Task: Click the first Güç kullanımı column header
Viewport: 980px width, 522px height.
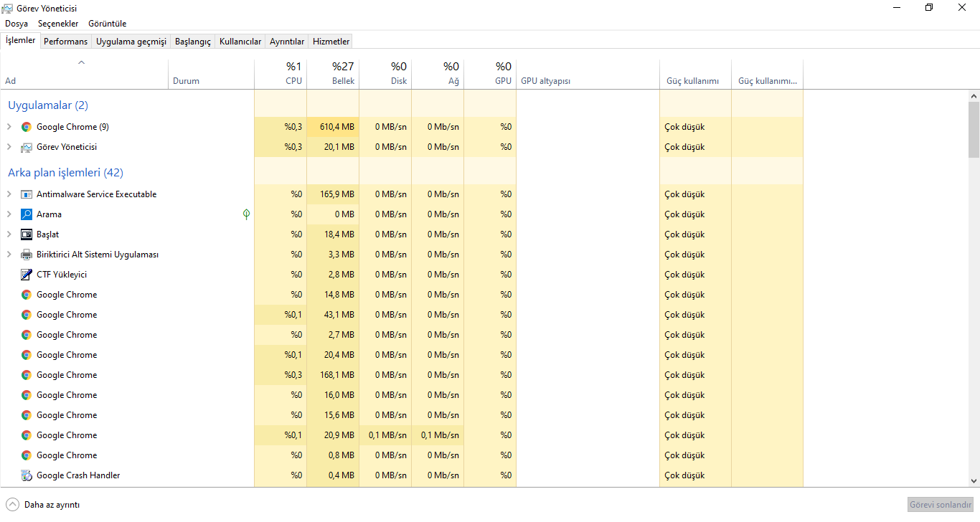Action: coord(696,74)
